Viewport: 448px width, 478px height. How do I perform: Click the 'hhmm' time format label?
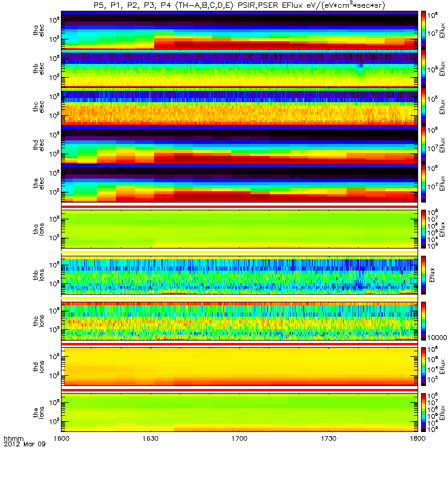[13, 439]
